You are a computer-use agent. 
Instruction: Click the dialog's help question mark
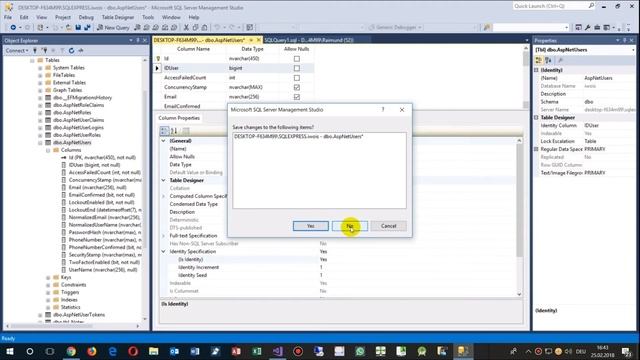point(383,109)
